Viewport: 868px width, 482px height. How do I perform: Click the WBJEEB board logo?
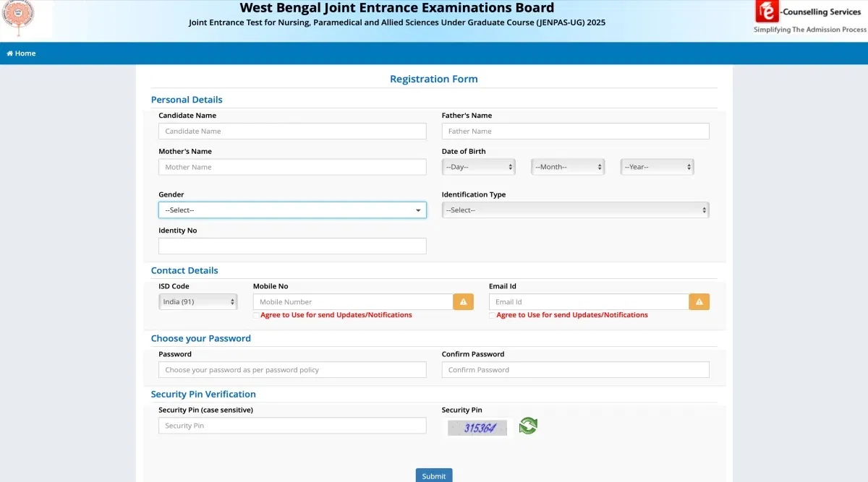point(18,19)
